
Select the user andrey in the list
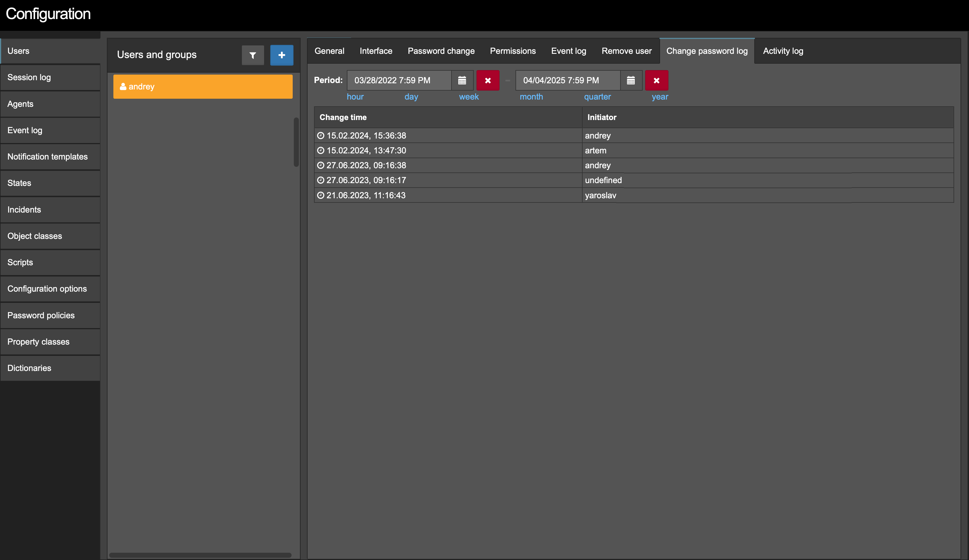pyautogui.click(x=203, y=86)
